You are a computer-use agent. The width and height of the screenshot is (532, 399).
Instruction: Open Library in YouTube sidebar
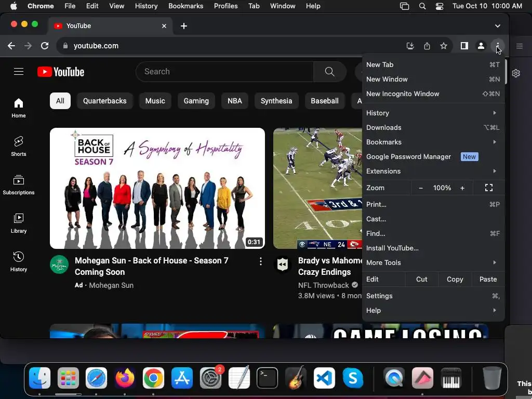[19, 223]
